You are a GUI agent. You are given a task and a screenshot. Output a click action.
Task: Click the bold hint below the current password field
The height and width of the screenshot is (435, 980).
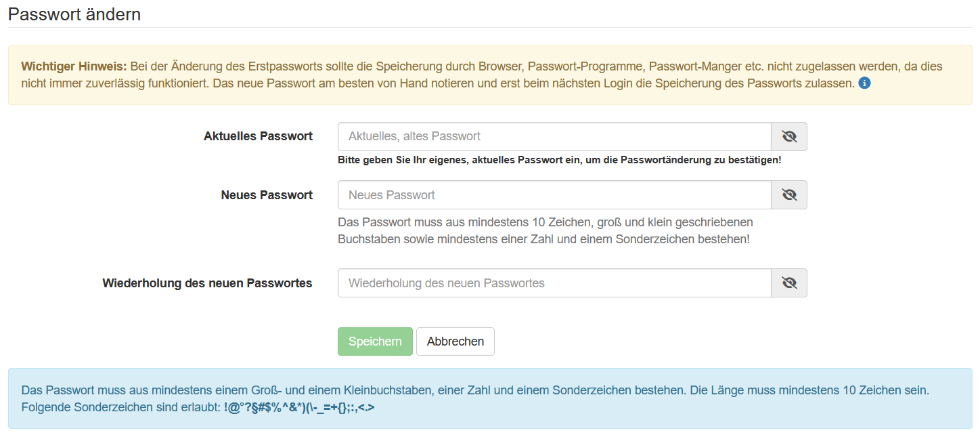pos(559,161)
